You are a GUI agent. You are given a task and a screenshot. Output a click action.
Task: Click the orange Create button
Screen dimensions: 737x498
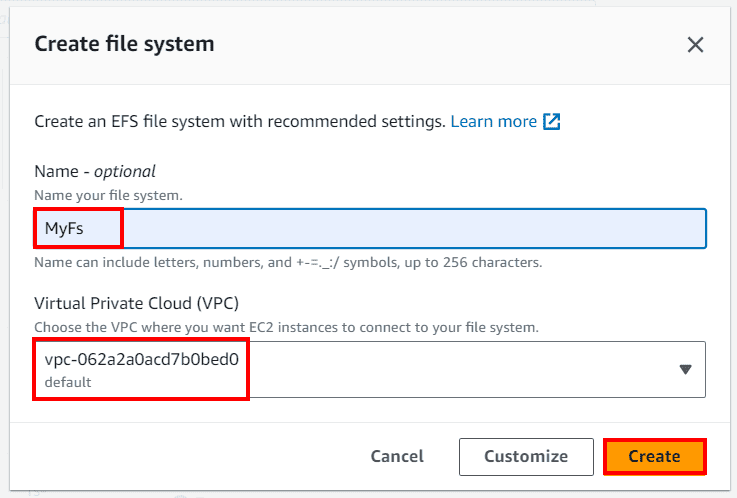click(654, 456)
